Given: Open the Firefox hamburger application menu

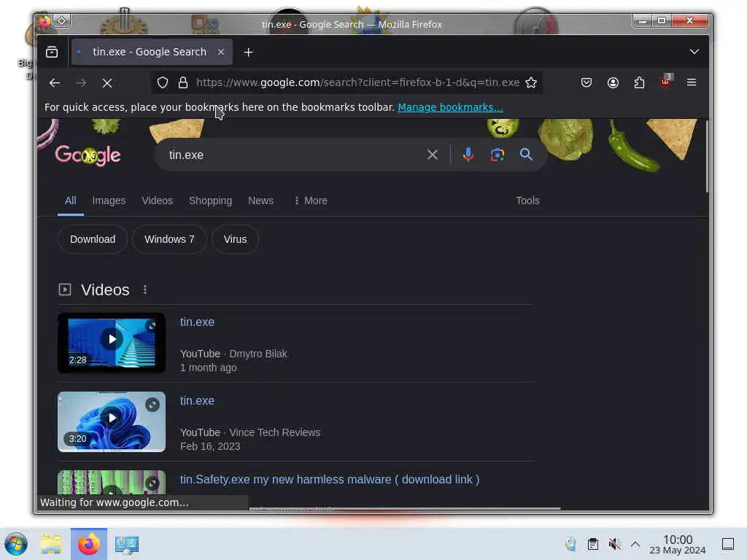Looking at the screenshot, I should pos(692,83).
